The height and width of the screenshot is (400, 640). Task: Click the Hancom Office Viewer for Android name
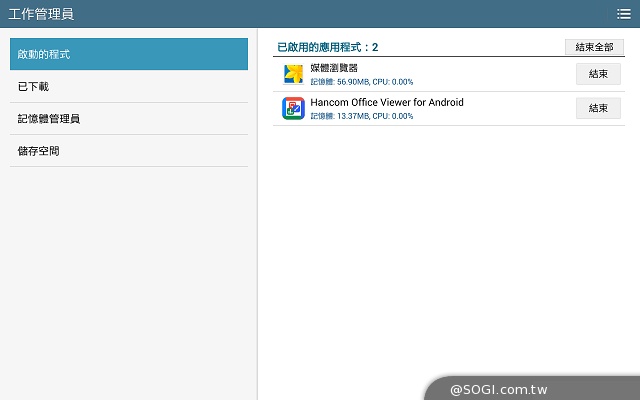387,102
